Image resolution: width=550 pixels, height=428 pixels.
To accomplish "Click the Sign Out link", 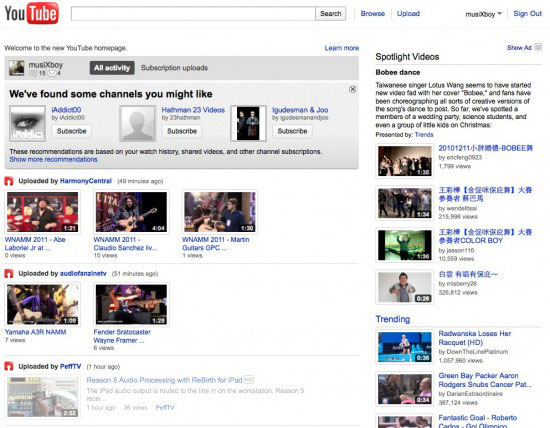I will pos(528,14).
